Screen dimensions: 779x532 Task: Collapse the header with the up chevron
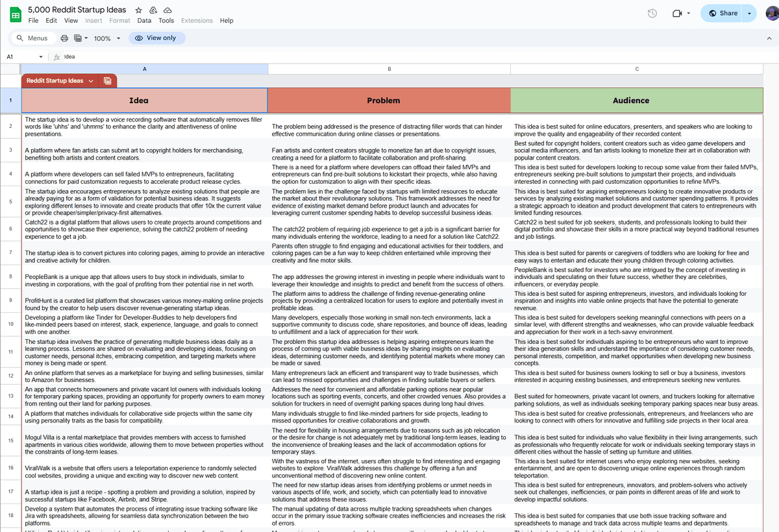(x=768, y=39)
